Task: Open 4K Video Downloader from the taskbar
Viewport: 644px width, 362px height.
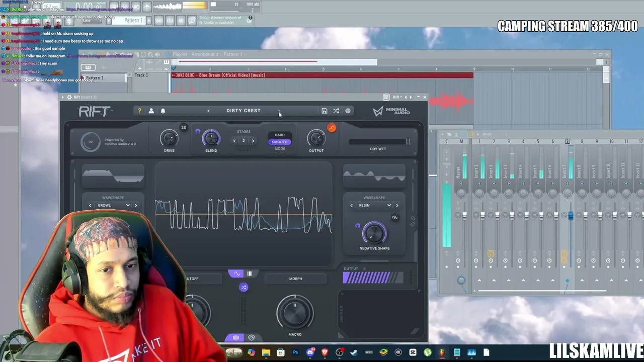Action: (398, 352)
